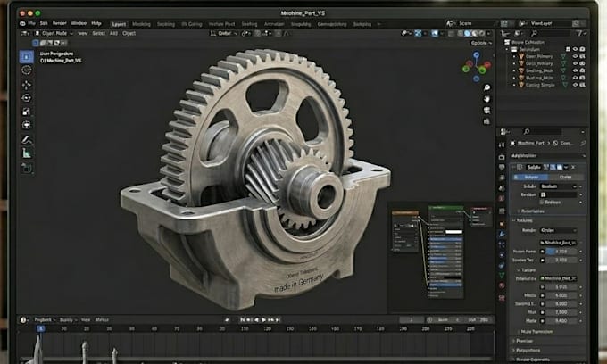Expand the second-to-last collapsed panel in properties
Image resolution: width=607 pixels, height=364 pixels.
pyautogui.click(x=528, y=350)
